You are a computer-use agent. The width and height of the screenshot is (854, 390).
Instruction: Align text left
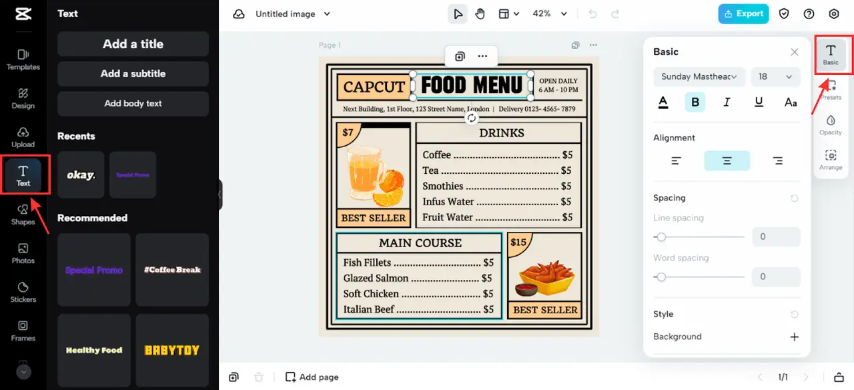point(676,161)
